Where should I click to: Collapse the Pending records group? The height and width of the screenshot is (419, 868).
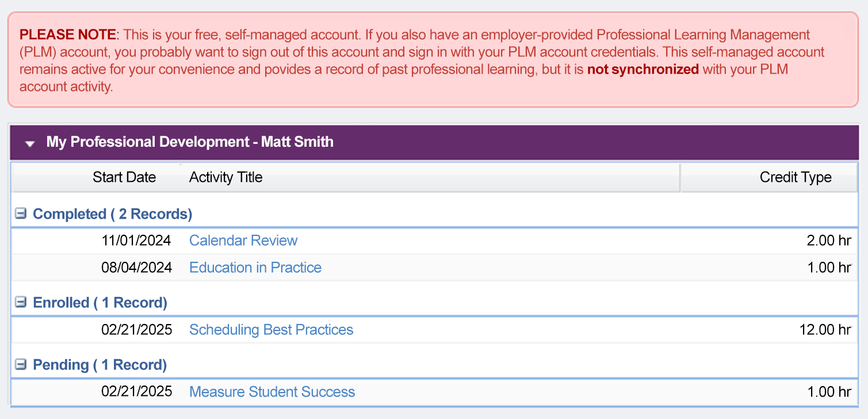(x=21, y=364)
